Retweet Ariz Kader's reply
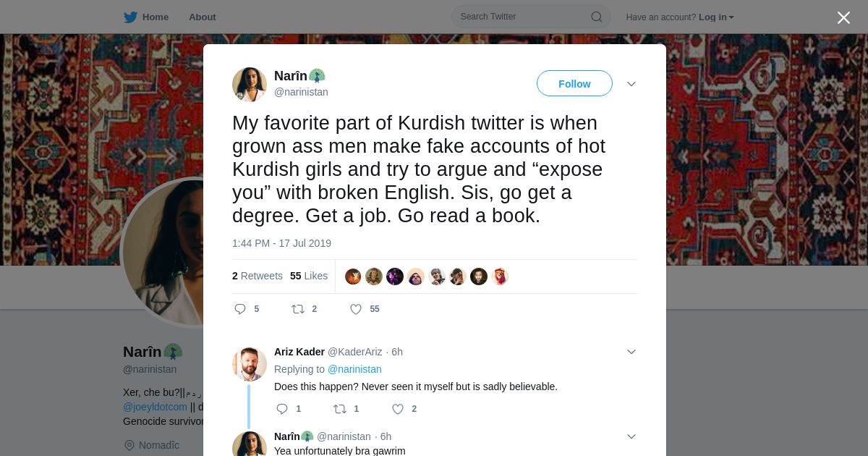 340,409
